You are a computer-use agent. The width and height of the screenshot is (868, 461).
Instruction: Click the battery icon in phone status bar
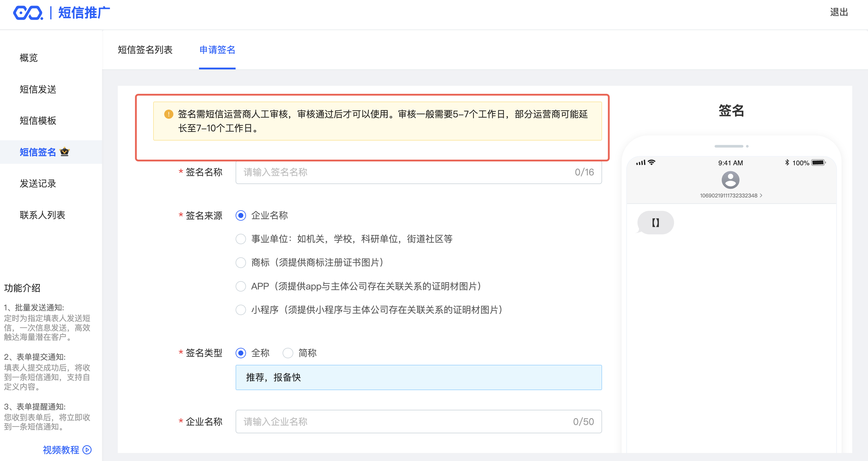point(818,163)
